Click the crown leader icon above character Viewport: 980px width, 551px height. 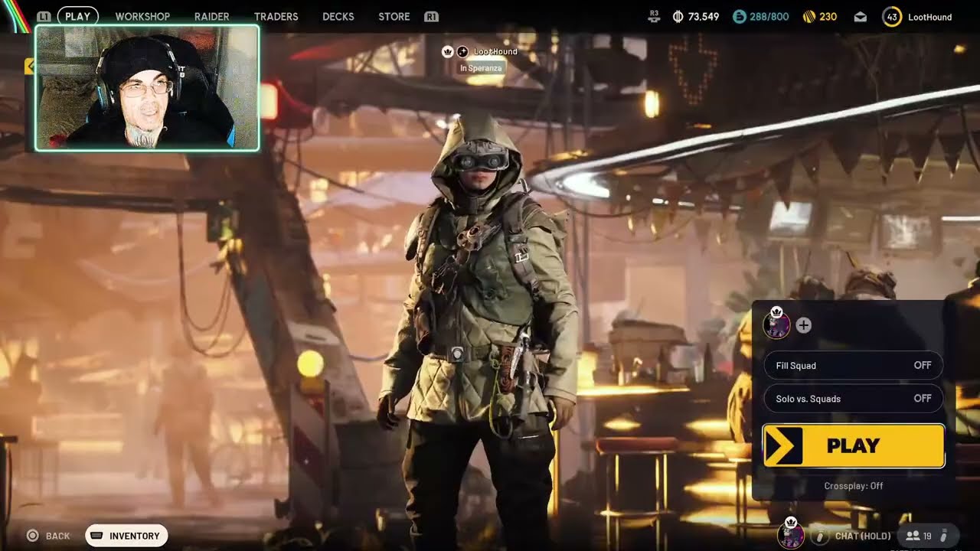pos(448,51)
